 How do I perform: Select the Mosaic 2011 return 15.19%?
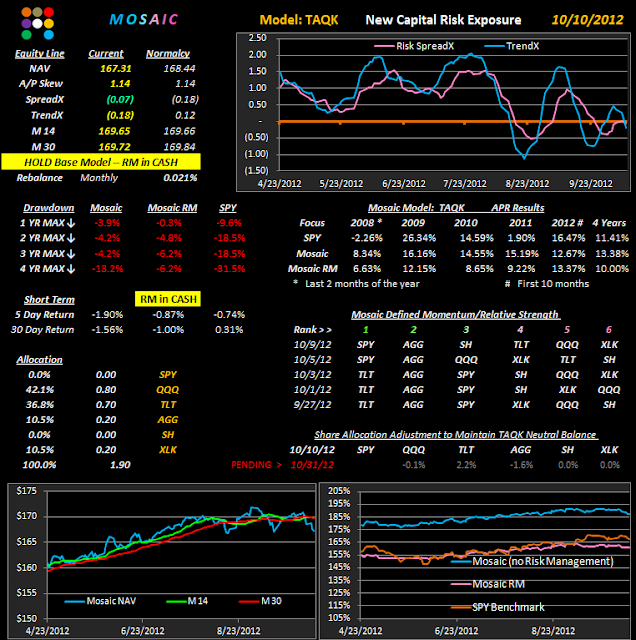coord(522,253)
